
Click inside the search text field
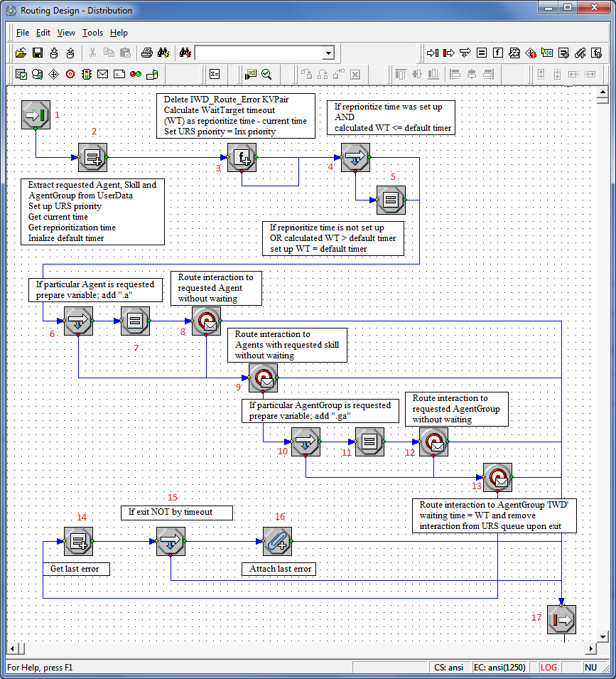[x=258, y=53]
